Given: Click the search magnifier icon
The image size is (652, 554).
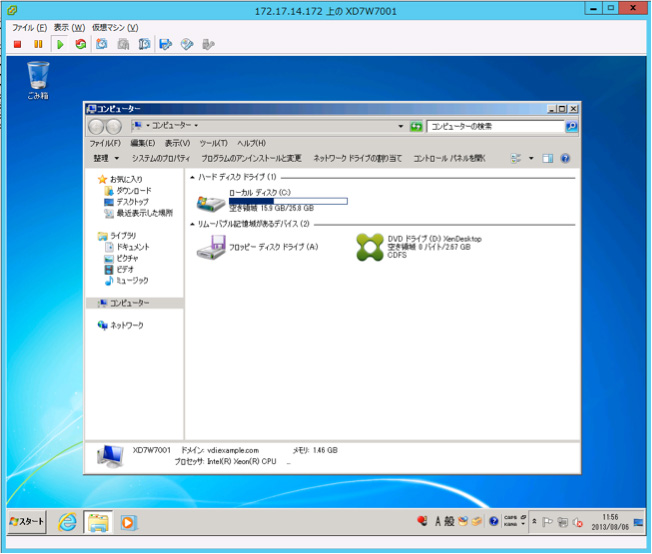Looking at the screenshot, I should (572, 126).
